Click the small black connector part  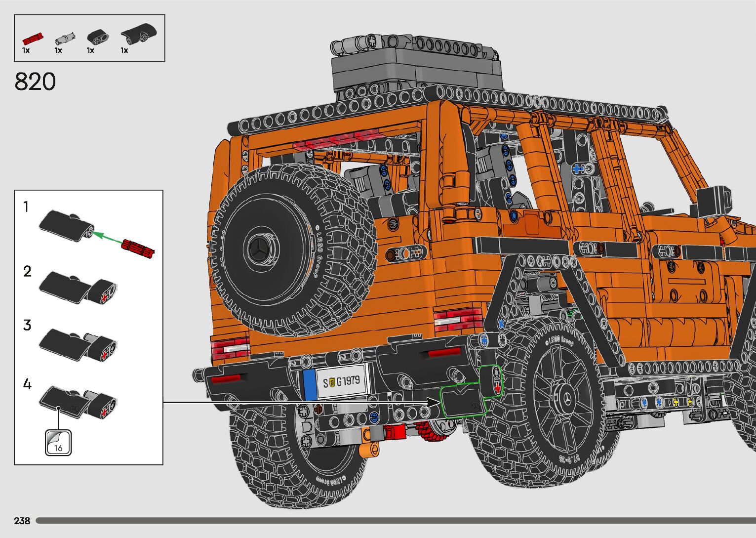97,37
